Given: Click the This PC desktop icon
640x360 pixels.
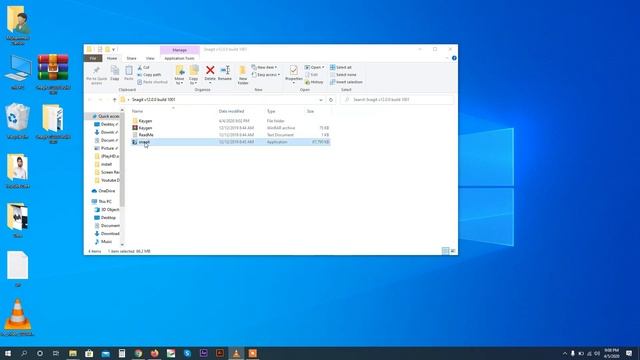Looking at the screenshot, I should (18, 72).
